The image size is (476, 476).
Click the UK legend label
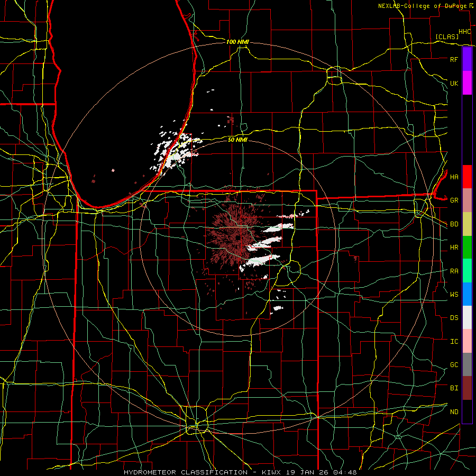454,83
